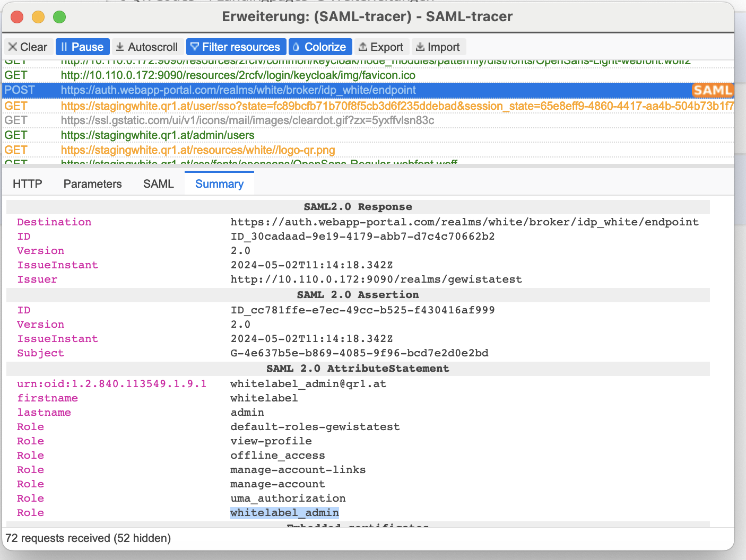This screenshot has width=746, height=560.
Task: Select the Colorize droplet icon
Action: pos(296,47)
